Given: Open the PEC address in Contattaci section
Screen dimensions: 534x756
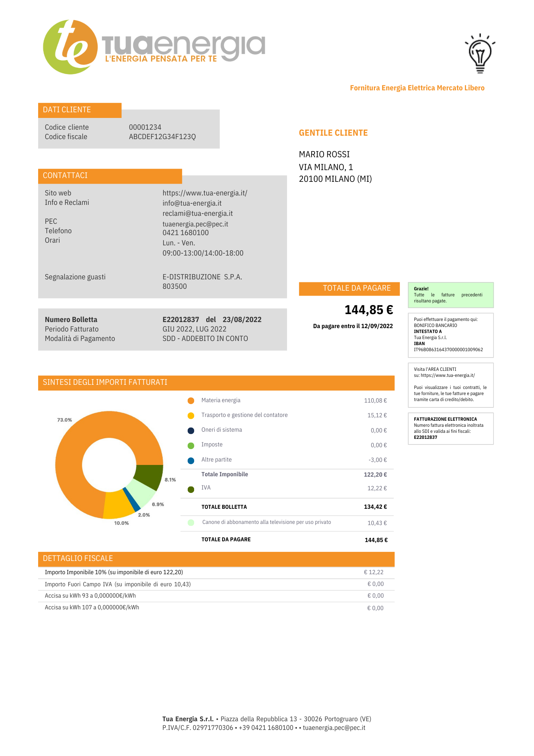Looking at the screenshot, I should click(x=195, y=224).
